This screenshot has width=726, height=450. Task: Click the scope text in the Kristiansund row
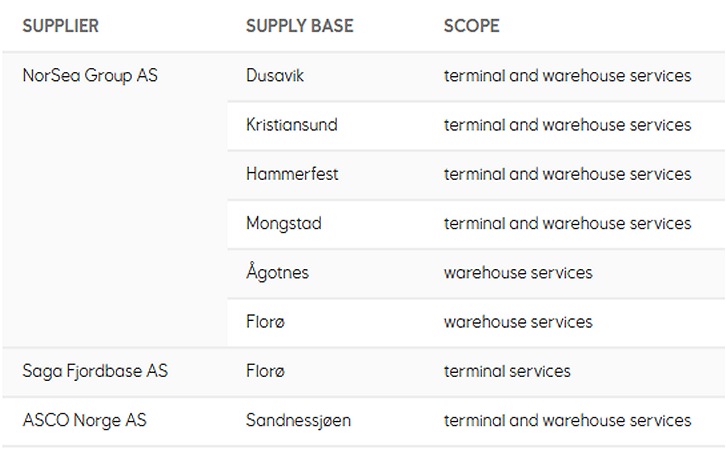[x=567, y=125]
